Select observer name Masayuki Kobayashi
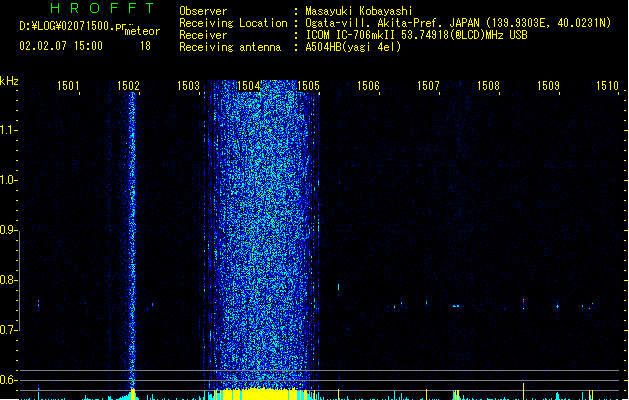Screen dimensions: 629x400 (x=359, y=11)
